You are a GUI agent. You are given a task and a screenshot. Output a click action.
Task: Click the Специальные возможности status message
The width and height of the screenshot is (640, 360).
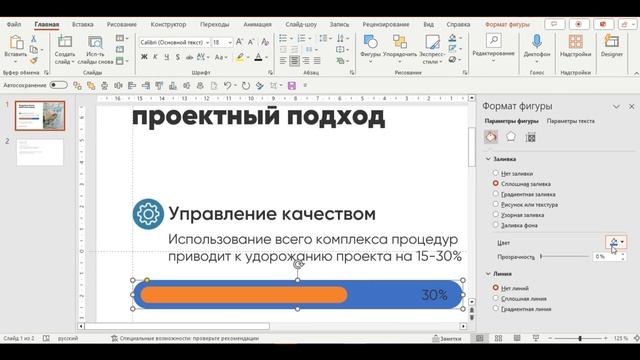coord(185,338)
